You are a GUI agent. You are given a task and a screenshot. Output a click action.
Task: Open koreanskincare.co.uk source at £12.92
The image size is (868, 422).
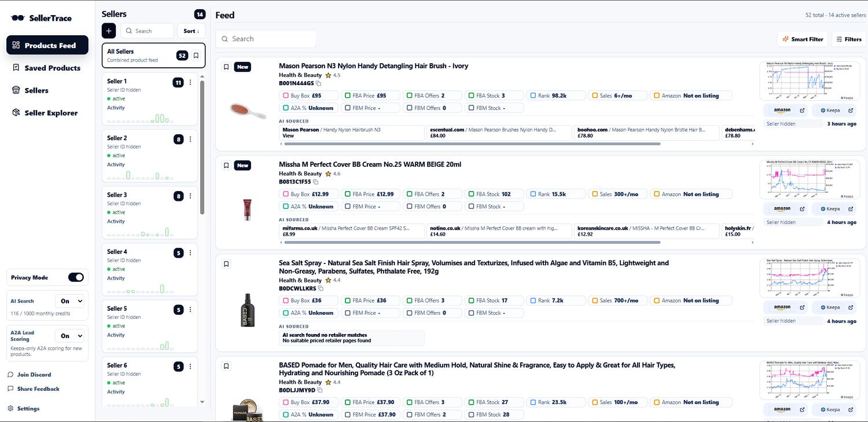pyautogui.click(x=647, y=231)
